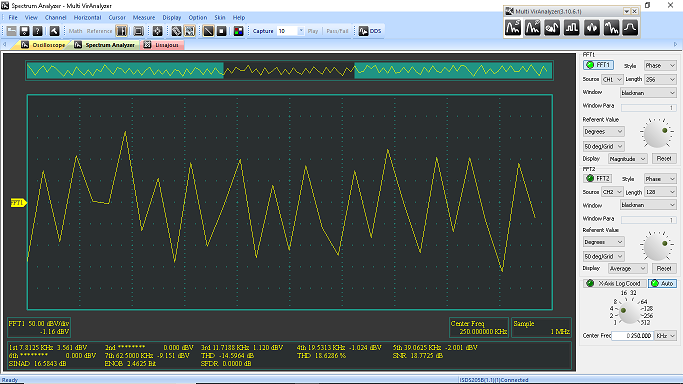The height and width of the screenshot is (384, 683).
Task: Open the DDS generator icon
Action: pyautogui.click(x=370, y=31)
